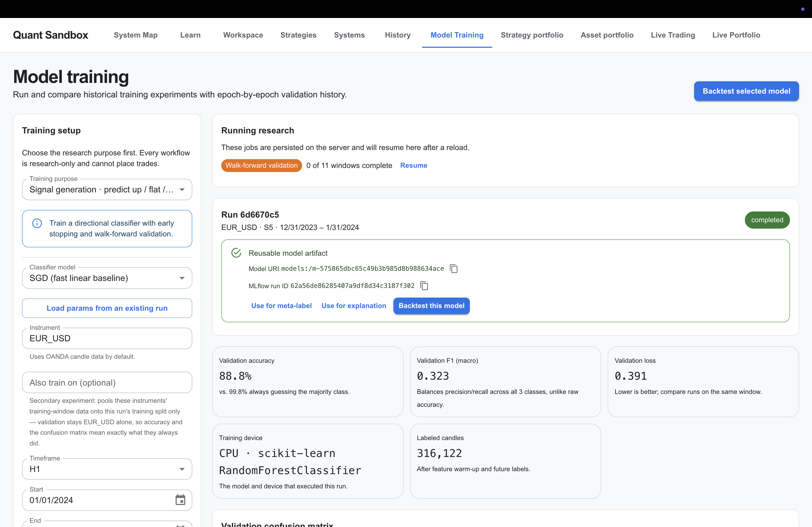
Task: Click the Reusable model artifact check icon
Action: click(x=236, y=253)
